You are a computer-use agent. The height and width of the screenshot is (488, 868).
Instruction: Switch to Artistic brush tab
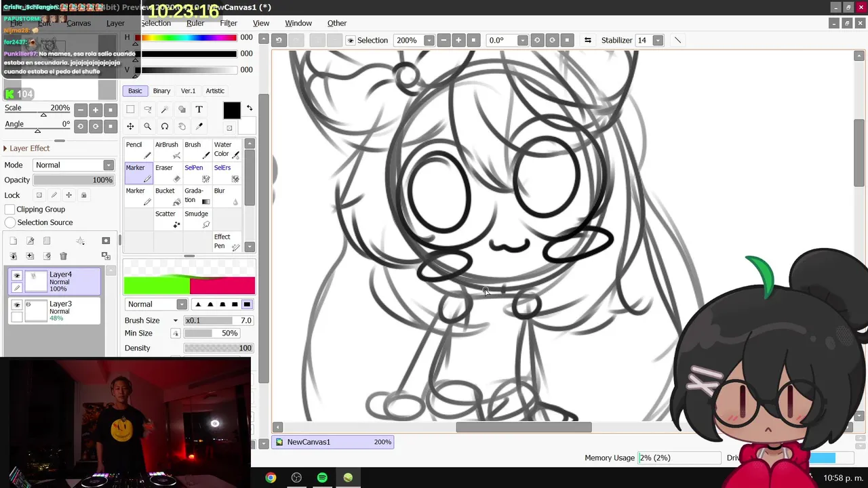point(215,91)
